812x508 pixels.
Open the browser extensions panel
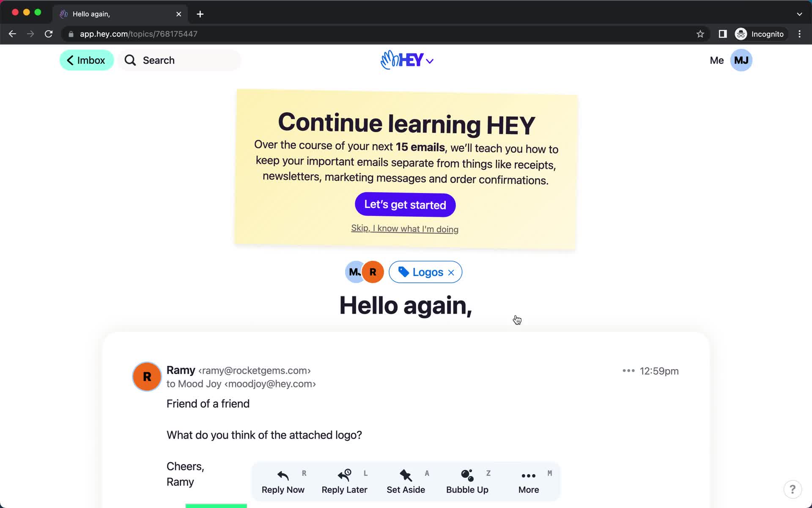(723, 34)
